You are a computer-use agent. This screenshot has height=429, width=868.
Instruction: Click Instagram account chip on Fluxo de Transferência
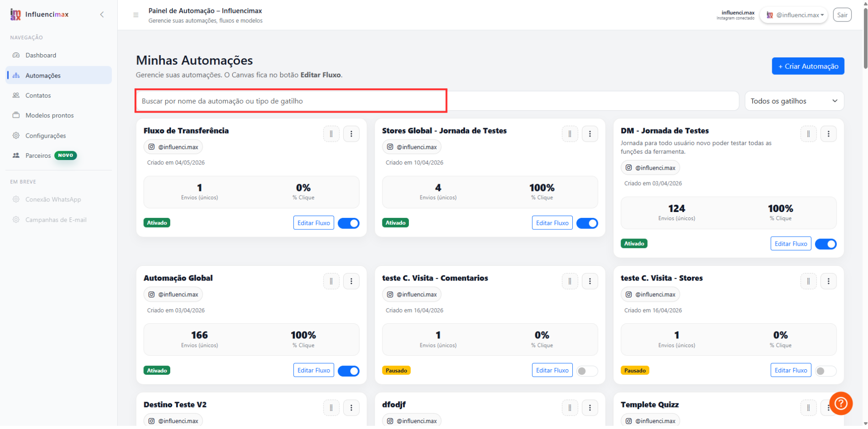(173, 147)
